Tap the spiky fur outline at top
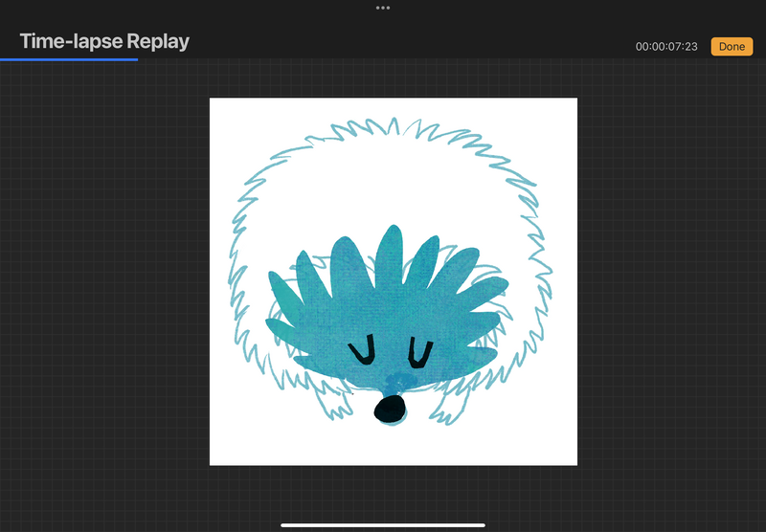The width and height of the screenshot is (766, 532). coord(383,127)
